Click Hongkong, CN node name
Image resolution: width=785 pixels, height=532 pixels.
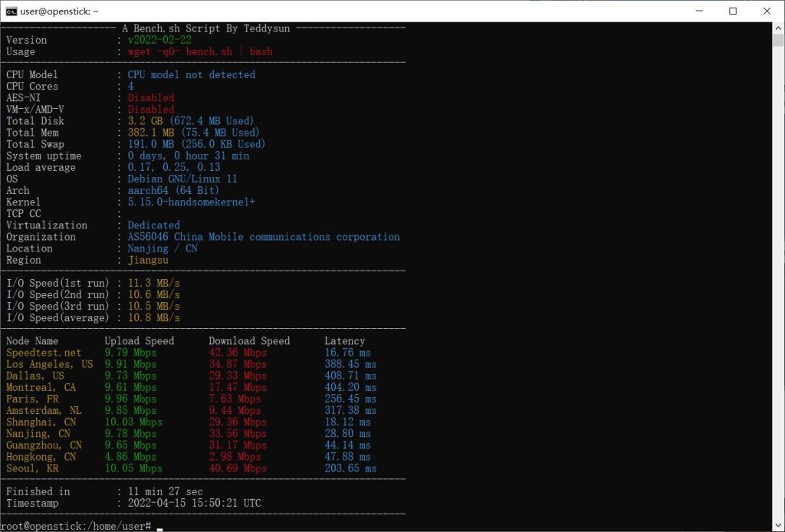click(41, 456)
